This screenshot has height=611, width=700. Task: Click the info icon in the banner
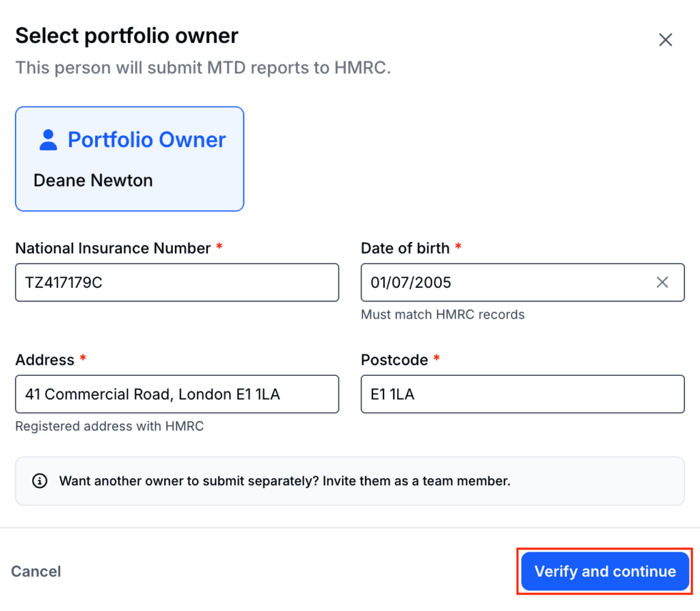(40, 480)
